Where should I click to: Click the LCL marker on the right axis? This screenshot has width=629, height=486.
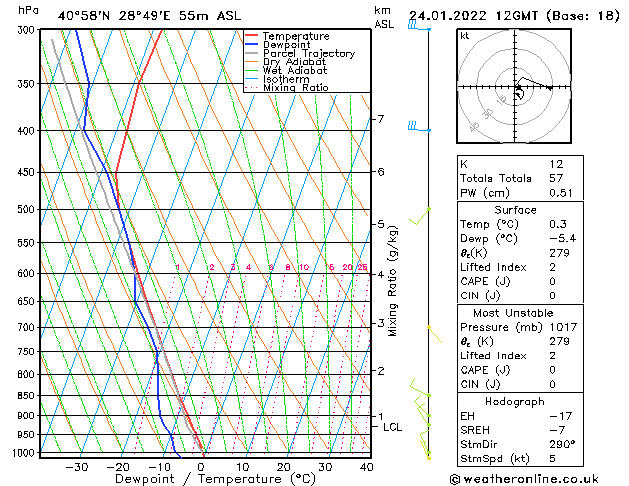[x=393, y=427]
